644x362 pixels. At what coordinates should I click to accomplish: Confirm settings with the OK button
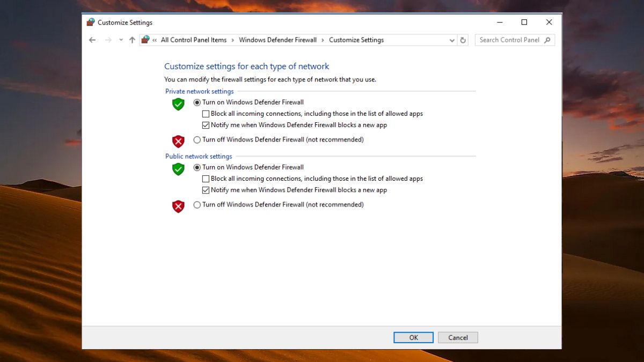[413, 337]
